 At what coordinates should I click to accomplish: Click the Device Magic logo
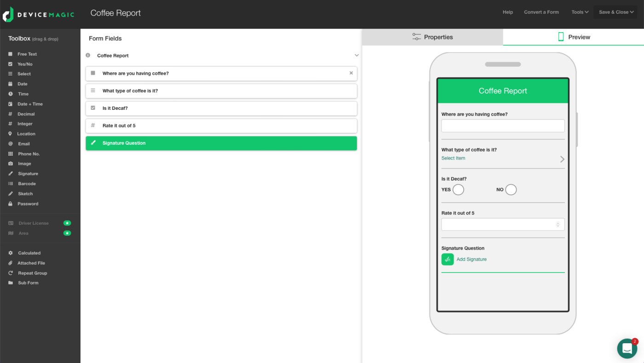pos(38,14)
